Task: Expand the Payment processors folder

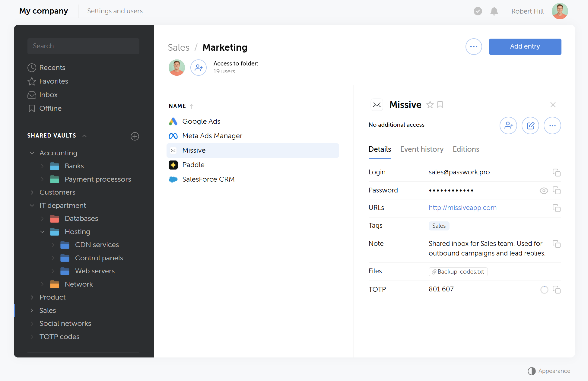Action: [x=42, y=179]
